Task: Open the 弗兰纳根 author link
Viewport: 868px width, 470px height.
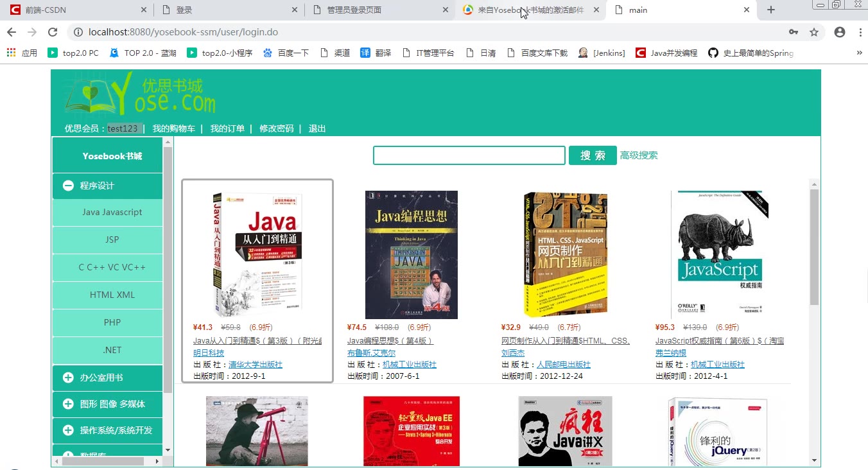Action: 671,353
